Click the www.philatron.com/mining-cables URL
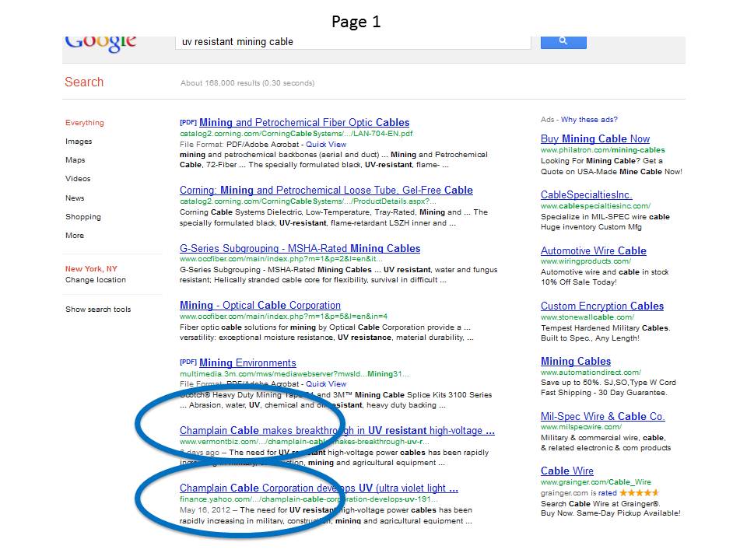 point(602,150)
